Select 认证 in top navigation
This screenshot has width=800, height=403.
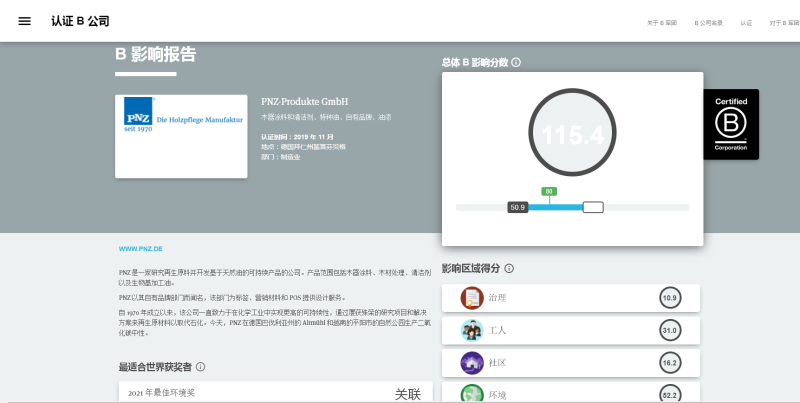746,22
